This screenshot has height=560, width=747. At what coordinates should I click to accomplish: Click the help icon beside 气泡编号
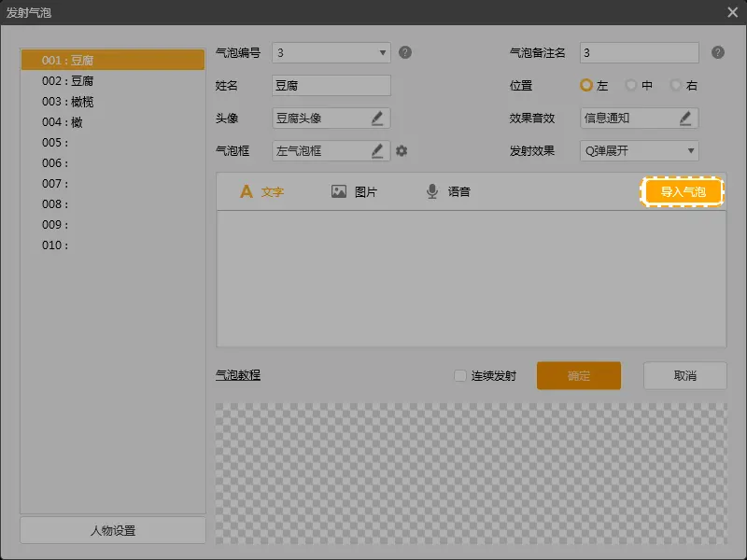(x=405, y=52)
